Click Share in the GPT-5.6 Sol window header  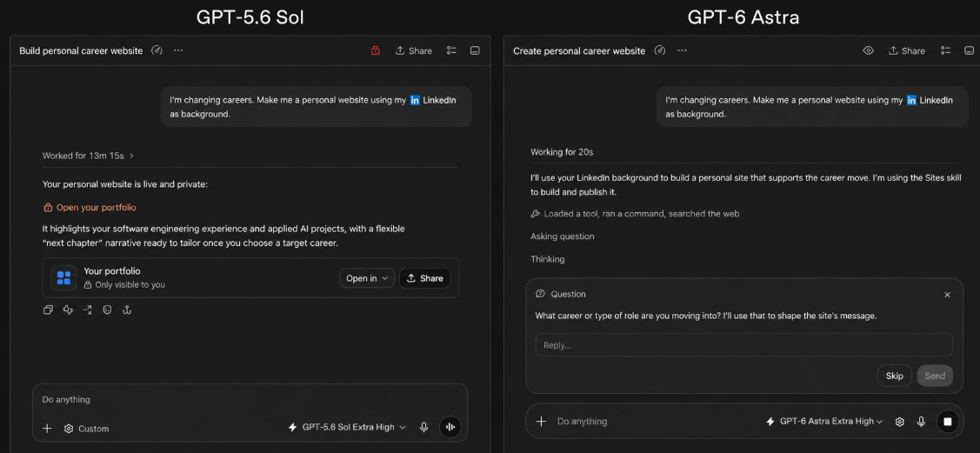(x=414, y=50)
